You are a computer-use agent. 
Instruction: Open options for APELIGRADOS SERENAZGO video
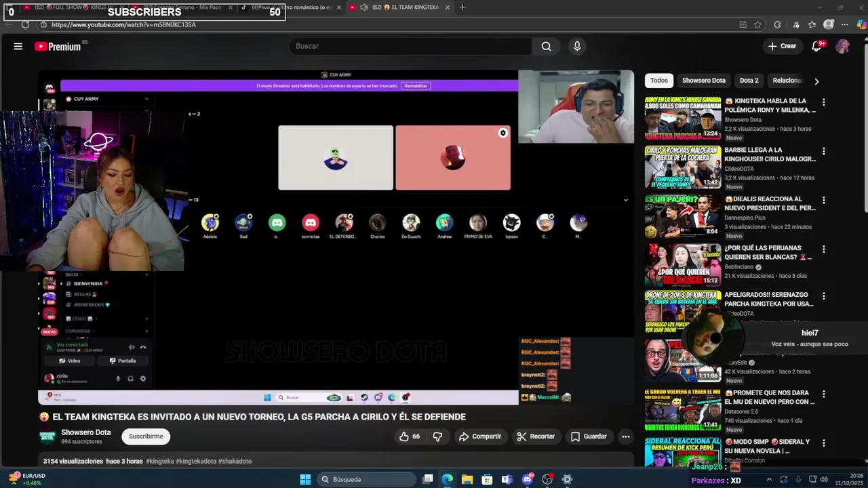(823, 296)
